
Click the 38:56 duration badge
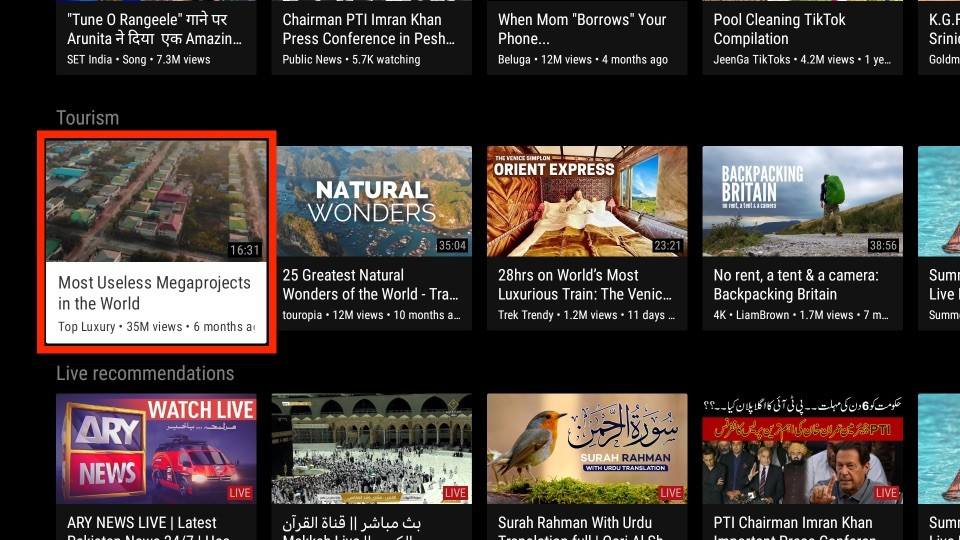(x=883, y=246)
